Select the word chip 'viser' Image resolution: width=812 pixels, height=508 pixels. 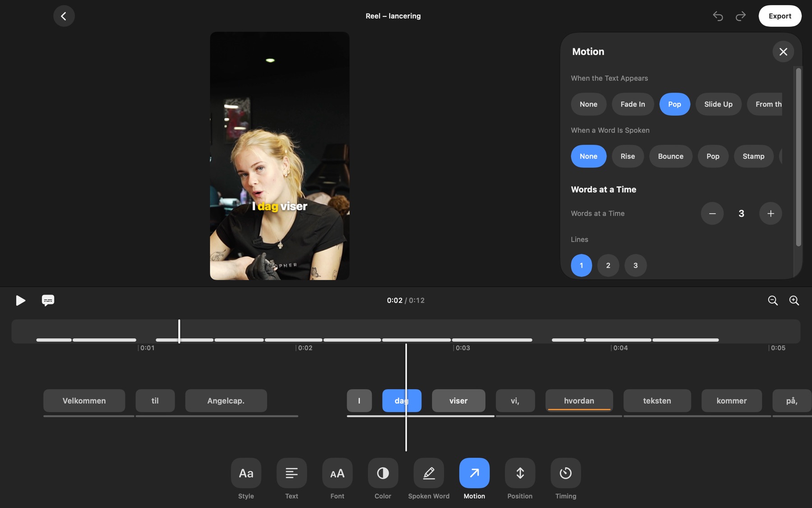(x=458, y=401)
